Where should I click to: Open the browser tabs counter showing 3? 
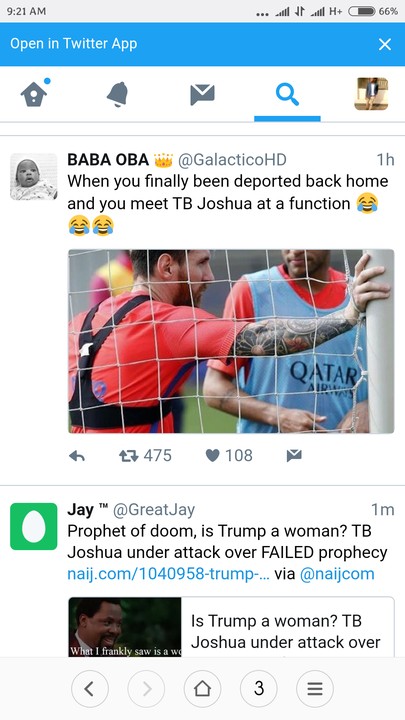[259, 688]
